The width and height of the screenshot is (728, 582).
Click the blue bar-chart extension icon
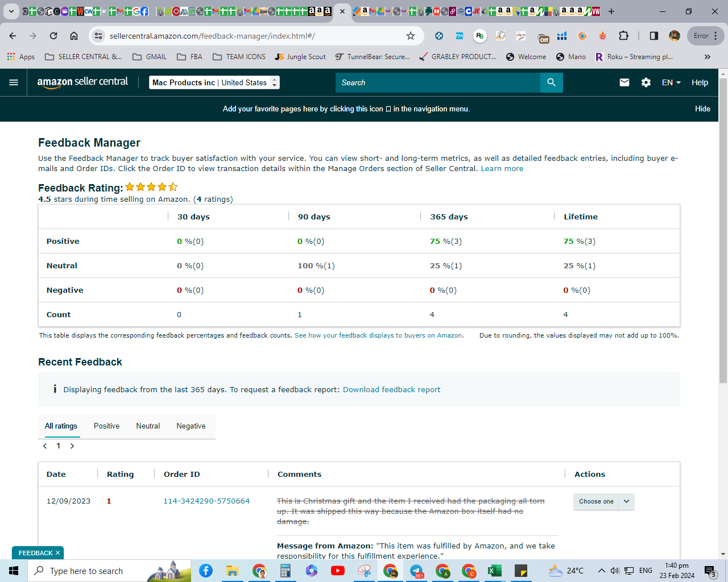tap(562, 36)
